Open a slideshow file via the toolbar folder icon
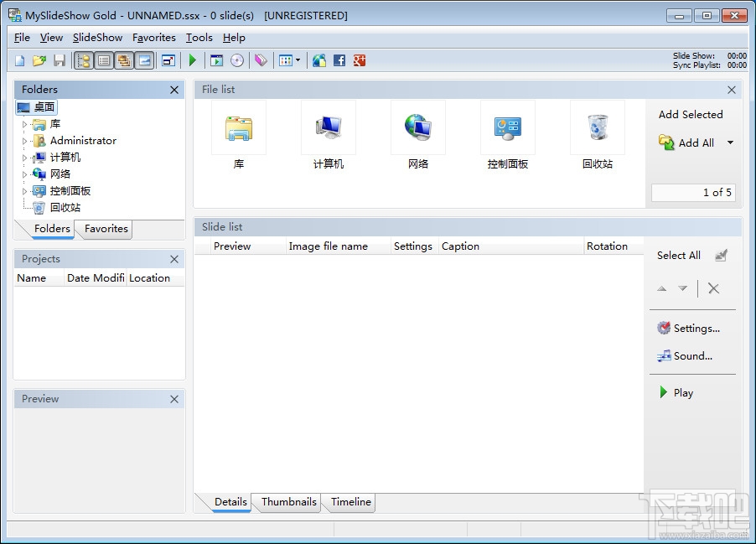This screenshot has height=544, width=756. click(x=39, y=60)
